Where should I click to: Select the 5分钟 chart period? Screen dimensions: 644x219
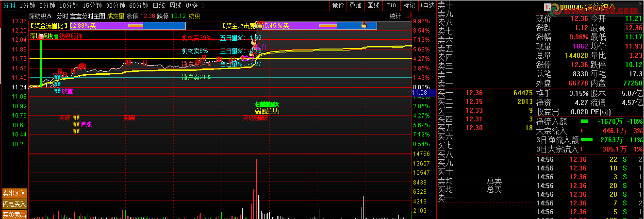(x=47, y=5)
